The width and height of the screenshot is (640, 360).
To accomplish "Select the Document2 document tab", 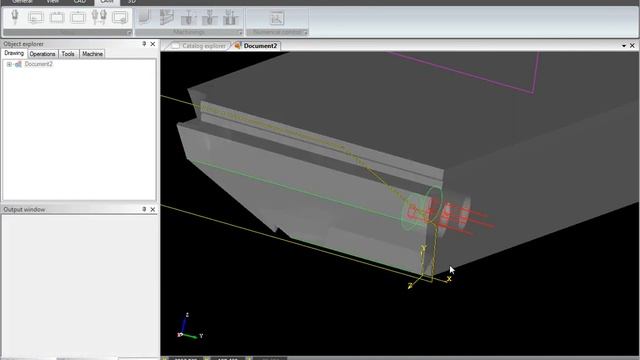I will pyautogui.click(x=256, y=46).
